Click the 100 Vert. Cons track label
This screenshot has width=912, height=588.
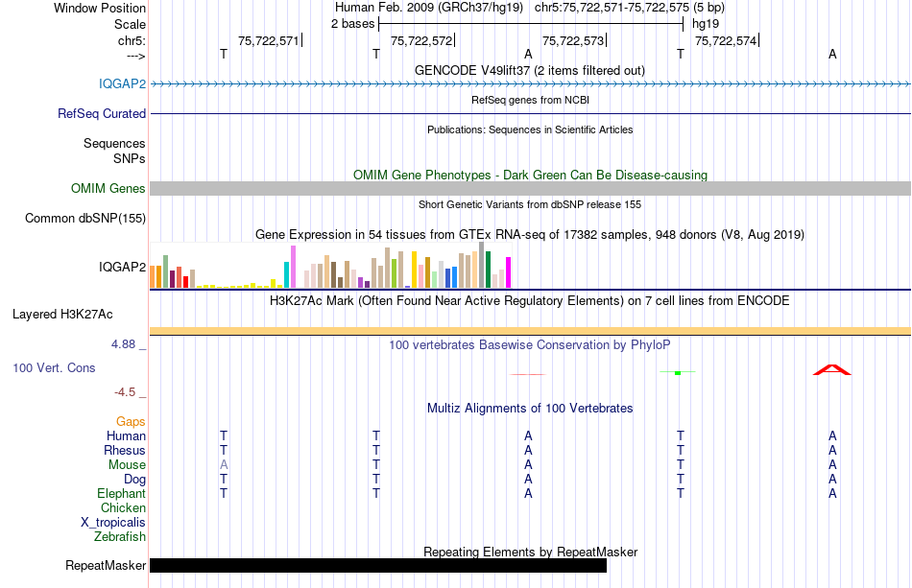coord(54,367)
